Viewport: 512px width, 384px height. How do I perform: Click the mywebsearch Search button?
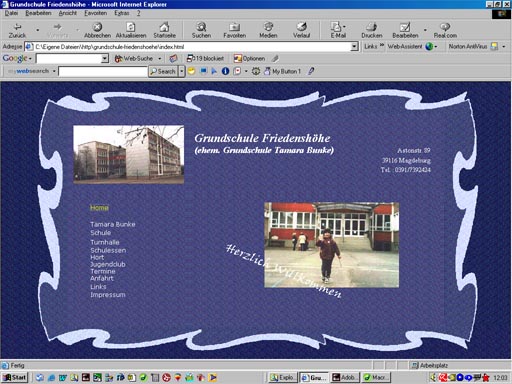(x=163, y=71)
